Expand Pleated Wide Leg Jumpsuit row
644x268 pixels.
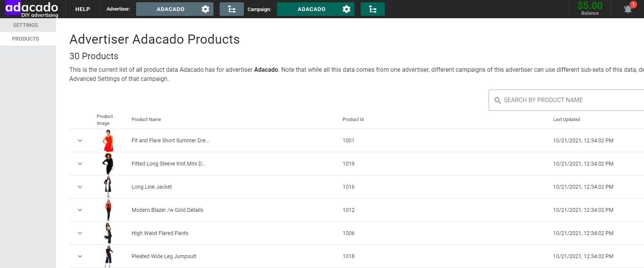[x=80, y=256]
